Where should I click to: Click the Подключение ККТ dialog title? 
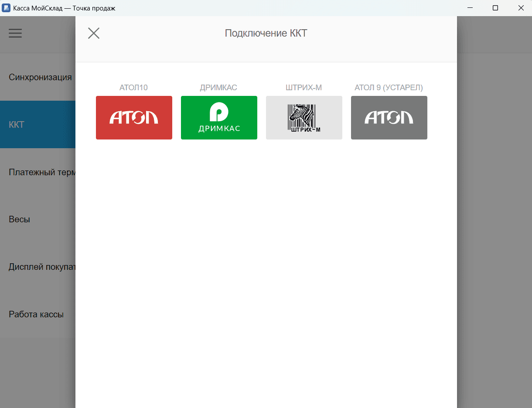pyautogui.click(x=266, y=33)
